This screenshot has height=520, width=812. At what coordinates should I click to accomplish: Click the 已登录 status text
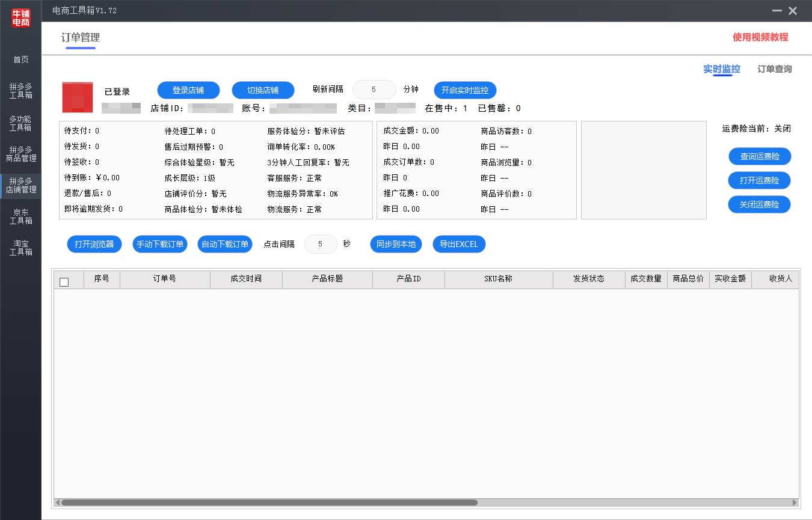(x=117, y=92)
